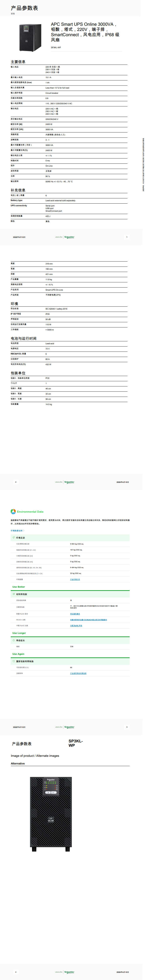Click the UPS product thumbnail at top

[30, 37]
